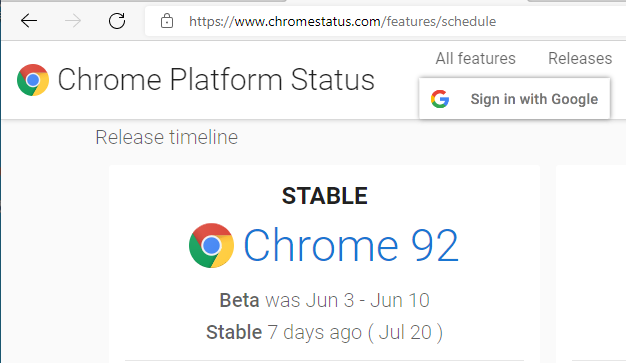Open the Chrome 92 link

pyautogui.click(x=351, y=245)
